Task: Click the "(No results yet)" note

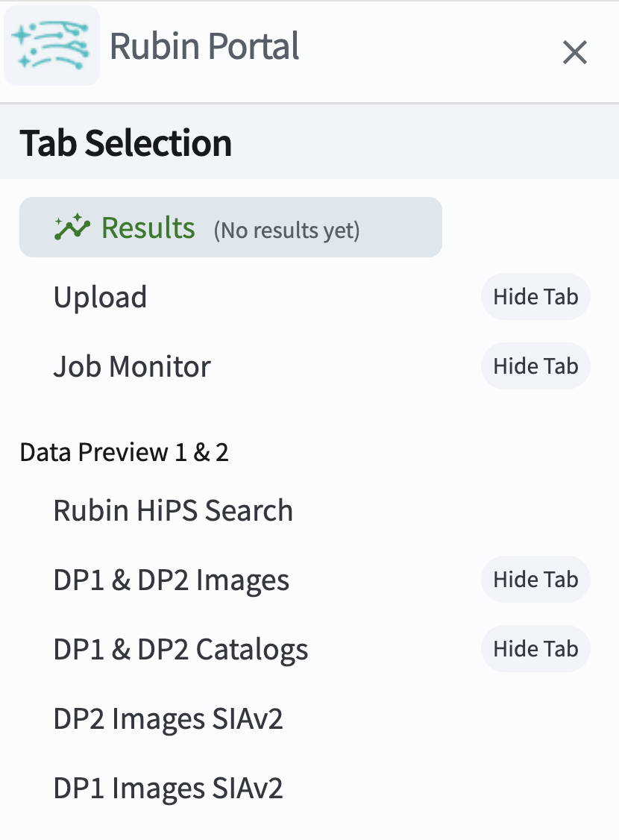Action: (286, 231)
